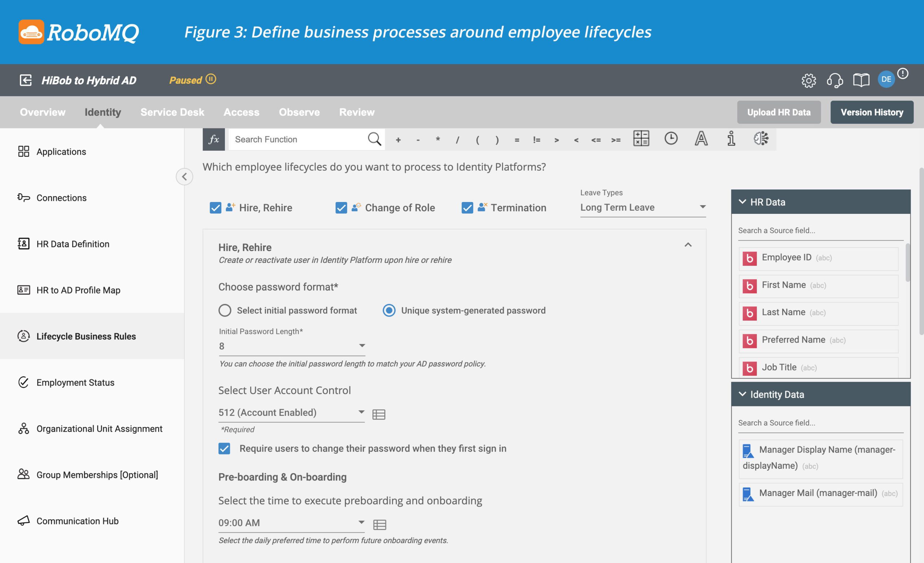This screenshot has height=563, width=924.
Task: Open settings gear in header bar
Action: click(x=808, y=80)
